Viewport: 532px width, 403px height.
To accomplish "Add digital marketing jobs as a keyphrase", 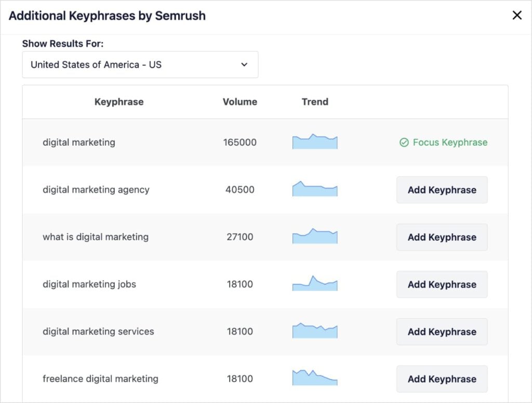I will click(x=442, y=284).
